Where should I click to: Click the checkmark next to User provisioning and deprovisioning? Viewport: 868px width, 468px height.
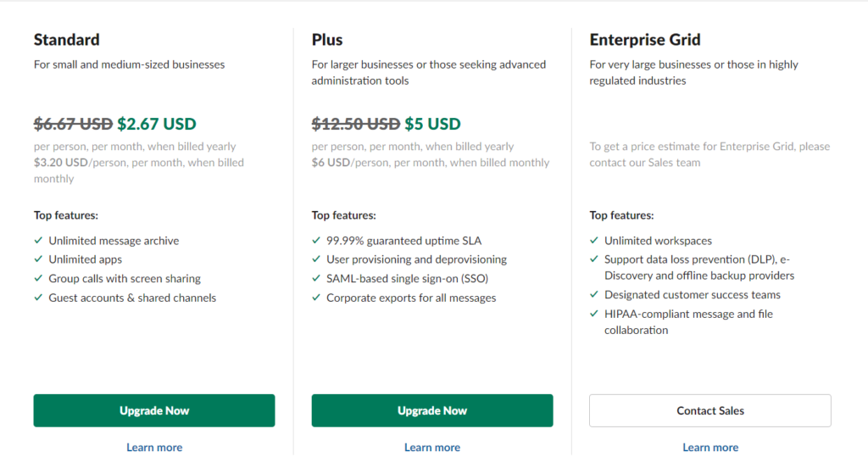click(316, 259)
